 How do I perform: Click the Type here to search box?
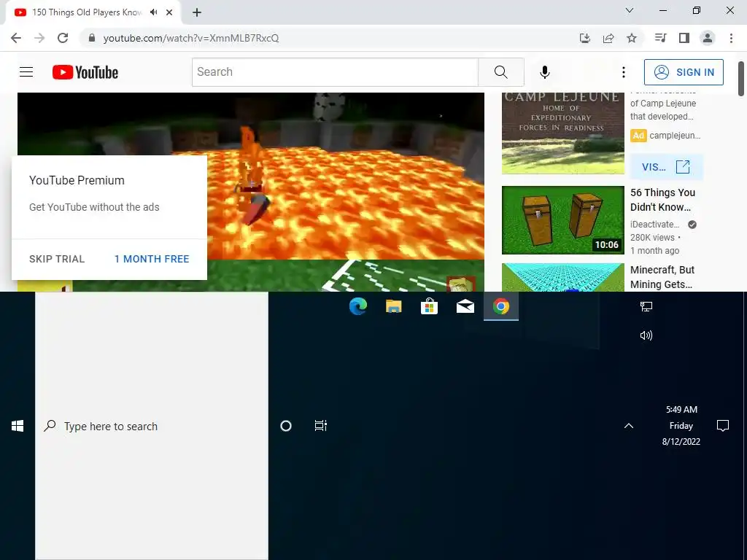pyautogui.click(x=152, y=426)
